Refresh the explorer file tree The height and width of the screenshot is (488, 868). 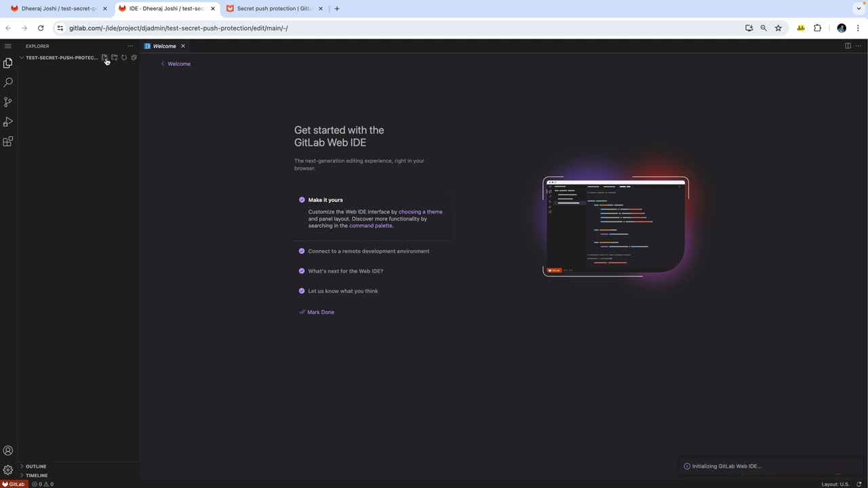(124, 58)
